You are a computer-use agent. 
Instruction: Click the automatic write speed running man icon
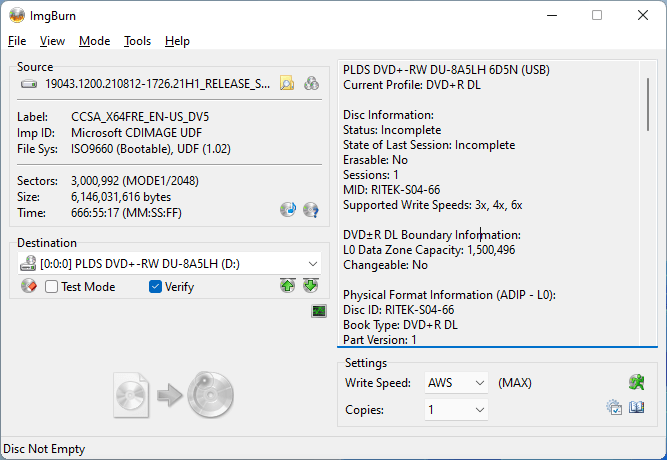coord(636,383)
